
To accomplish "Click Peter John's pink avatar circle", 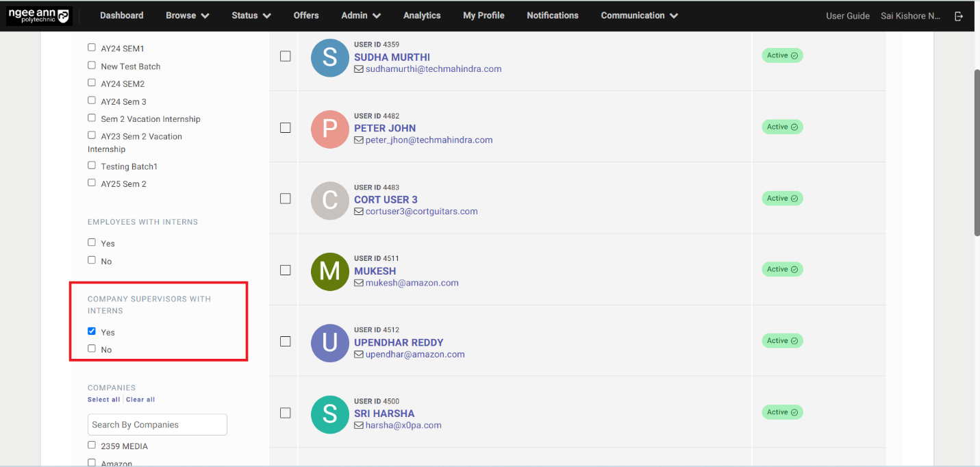I will pyautogui.click(x=330, y=129).
